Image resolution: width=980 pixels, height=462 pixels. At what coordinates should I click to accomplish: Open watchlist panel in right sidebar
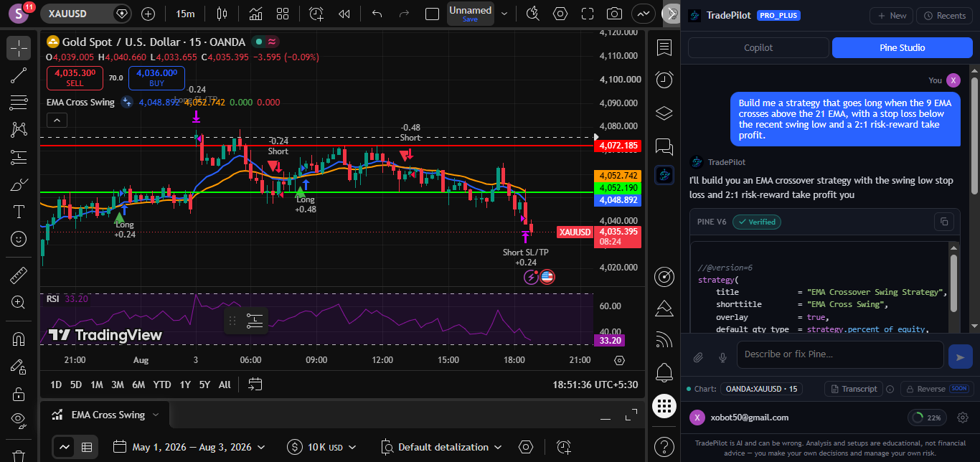(664, 47)
